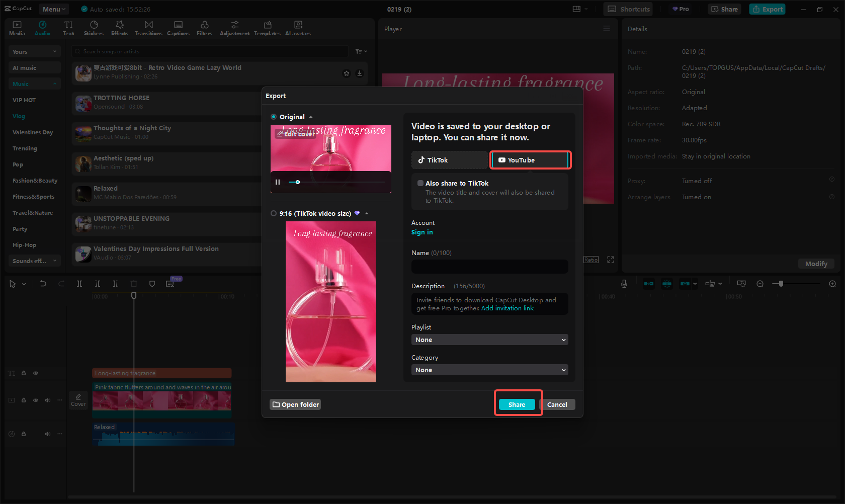Image resolution: width=845 pixels, height=504 pixels.
Task: Open the Filters panel icon
Action: (x=204, y=28)
